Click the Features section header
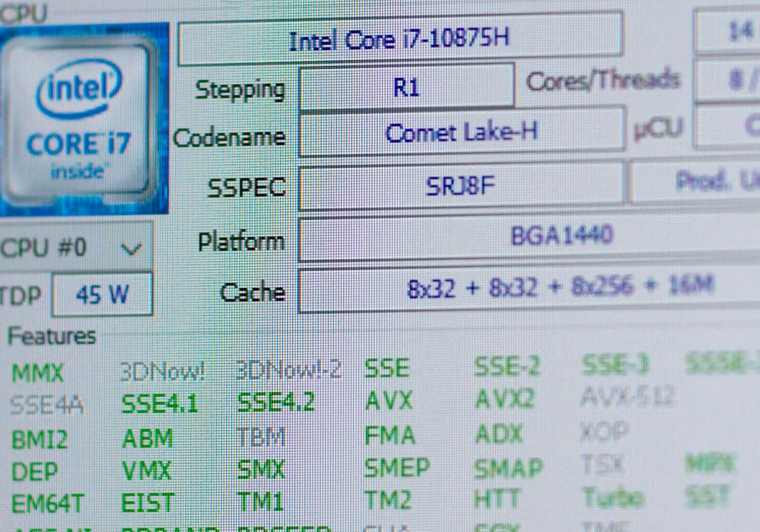The height and width of the screenshot is (532, 760). 52,336
